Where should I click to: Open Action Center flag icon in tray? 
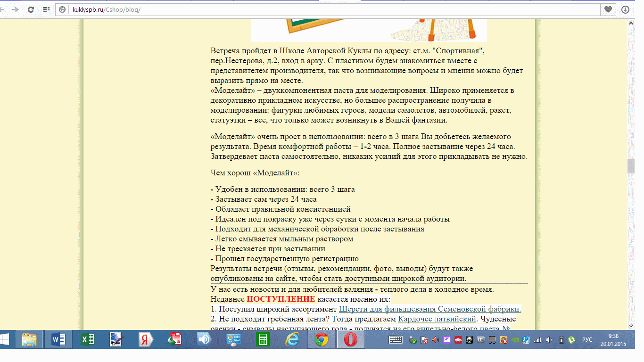click(424, 340)
